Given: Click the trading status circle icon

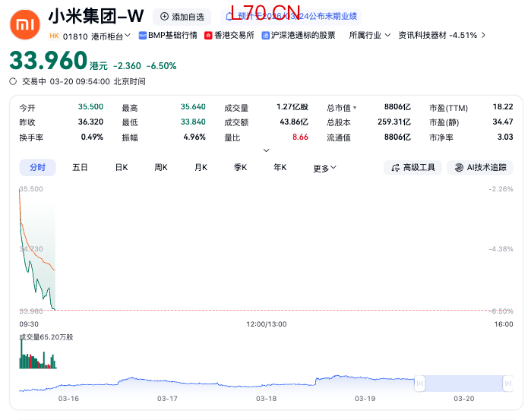Looking at the screenshot, I should 13,81.
